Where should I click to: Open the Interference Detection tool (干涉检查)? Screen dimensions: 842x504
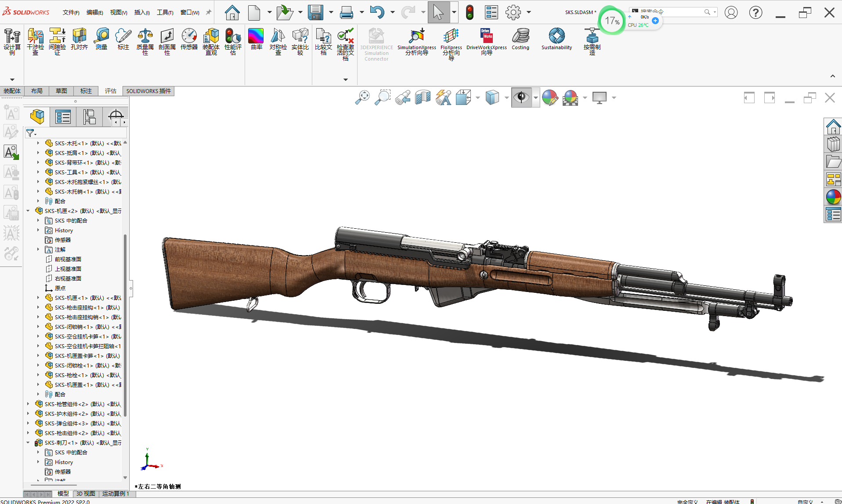(x=35, y=41)
